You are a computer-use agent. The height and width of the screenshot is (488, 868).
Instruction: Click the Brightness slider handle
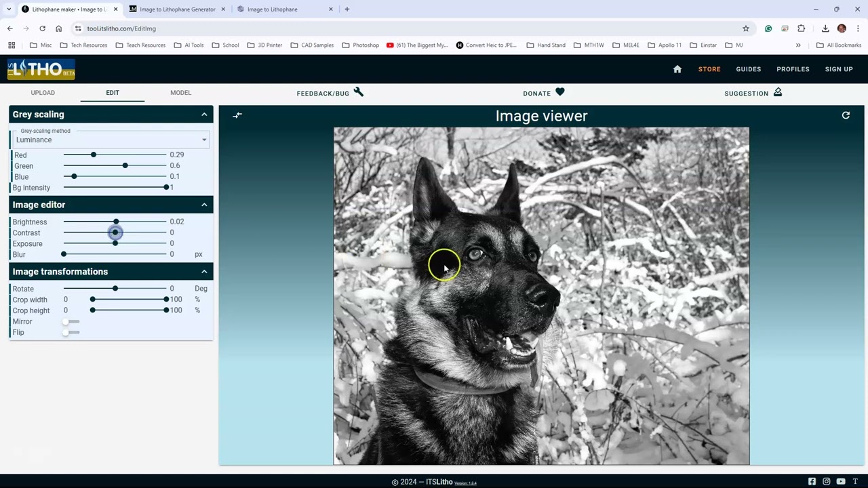click(117, 222)
